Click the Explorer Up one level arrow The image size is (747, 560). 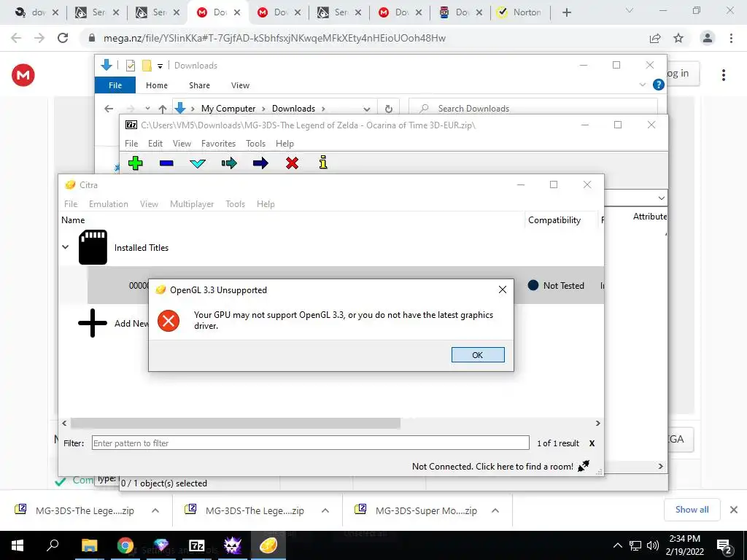[x=163, y=109]
